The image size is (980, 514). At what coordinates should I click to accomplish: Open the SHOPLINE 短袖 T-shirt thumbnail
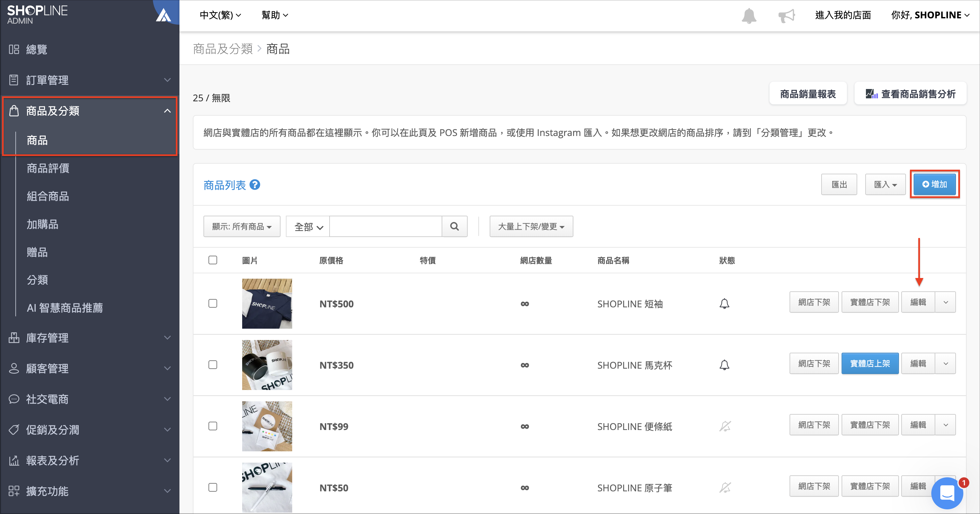click(267, 303)
